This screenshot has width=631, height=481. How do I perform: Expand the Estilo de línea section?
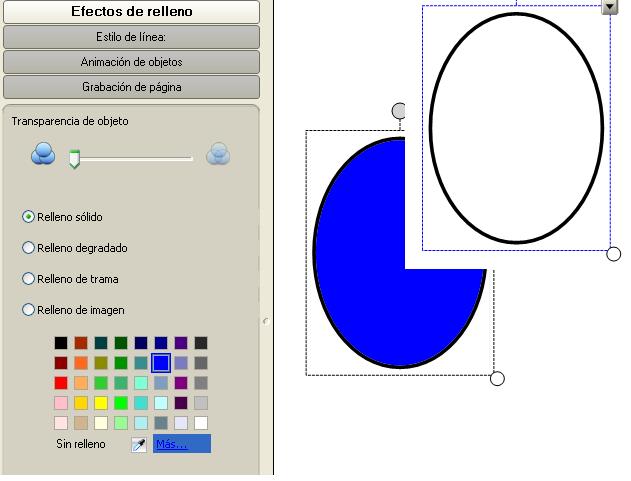(131, 37)
